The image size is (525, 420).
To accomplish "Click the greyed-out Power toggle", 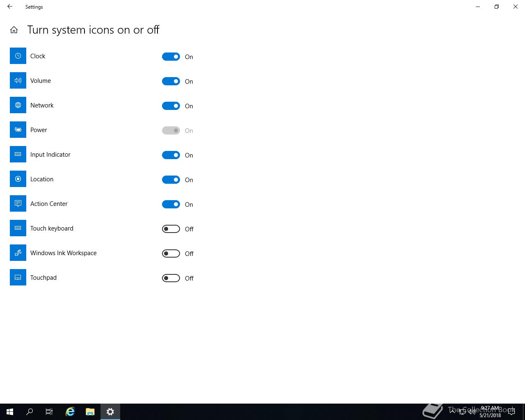I will [x=171, y=130].
